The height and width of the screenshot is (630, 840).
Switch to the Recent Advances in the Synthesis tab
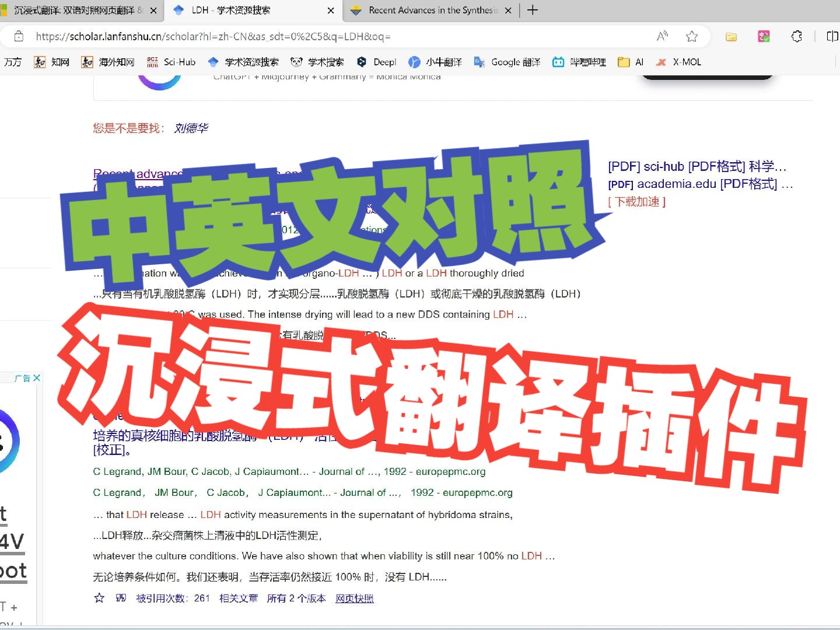click(x=432, y=10)
